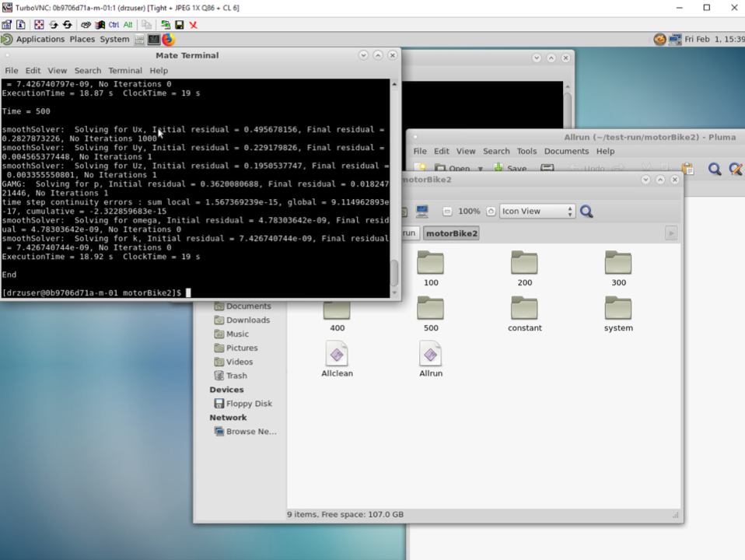The width and height of the screenshot is (745, 560).
Task: Open File menu in Pluma
Action: click(419, 151)
